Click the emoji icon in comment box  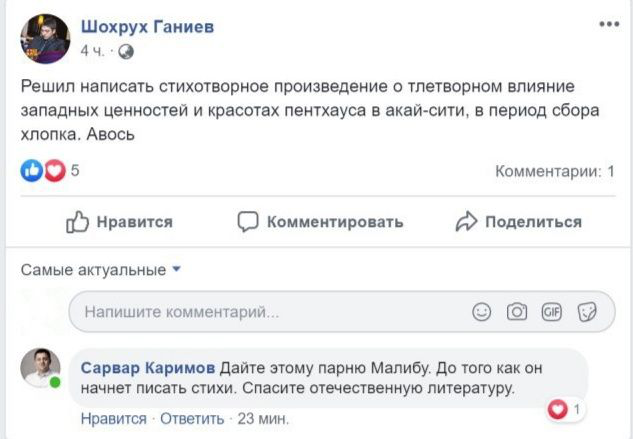(x=482, y=312)
